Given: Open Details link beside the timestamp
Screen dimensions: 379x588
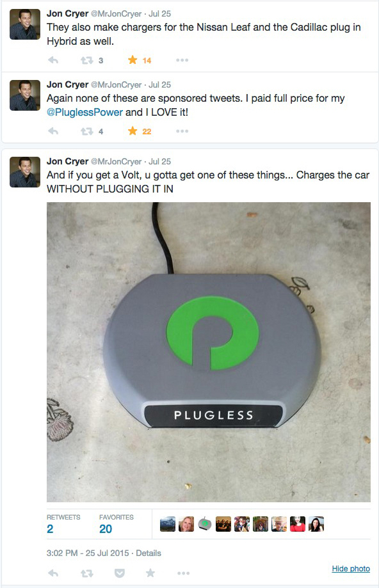Looking at the screenshot, I should click(x=149, y=553).
